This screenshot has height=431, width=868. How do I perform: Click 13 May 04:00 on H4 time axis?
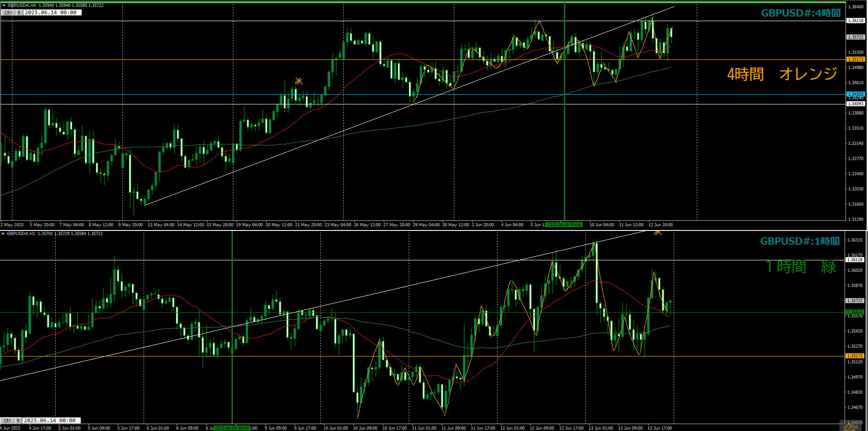pyautogui.click(x=161, y=225)
